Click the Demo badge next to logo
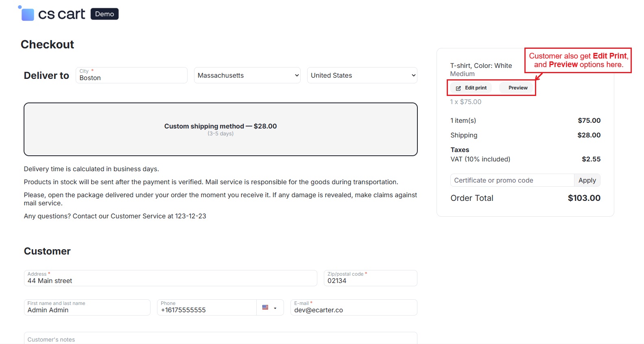This screenshot has width=644, height=344. pyautogui.click(x=105, y=14)
